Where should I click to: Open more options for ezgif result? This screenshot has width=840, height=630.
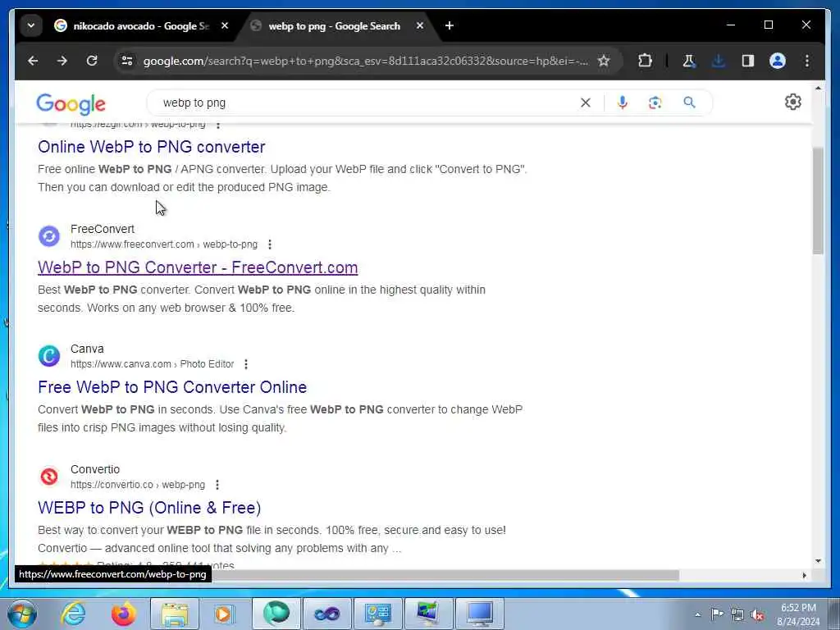click(x=218, y=125)
